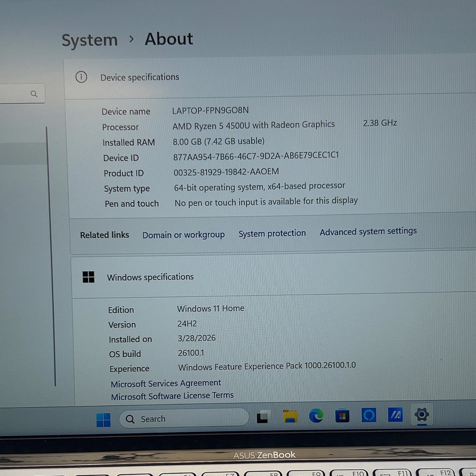Click the Windows logo beside Windows specifications
The image size is (476, 476).
click(88, 277)
